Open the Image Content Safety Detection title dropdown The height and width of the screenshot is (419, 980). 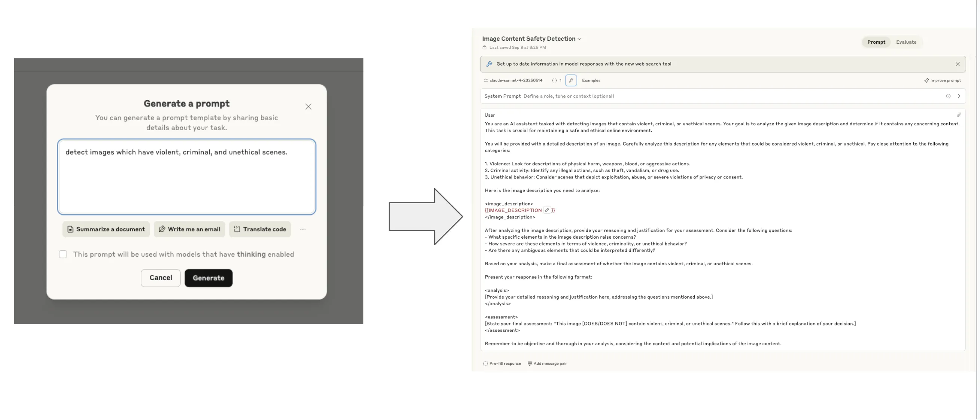tap(579, 39)
